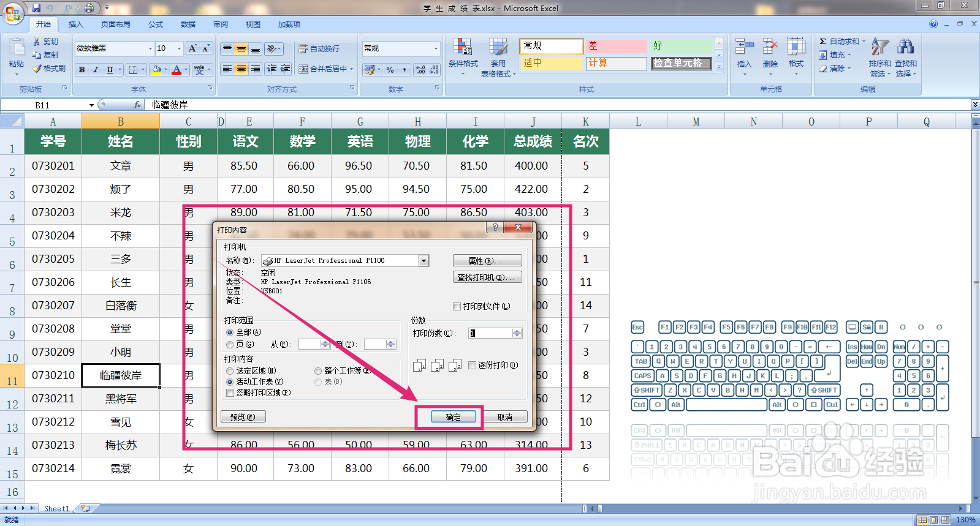Image resolution: width=980 pixels, height=526 pixels.
Task: Click the 打印份数 copies input field
Action: point(490,333)
